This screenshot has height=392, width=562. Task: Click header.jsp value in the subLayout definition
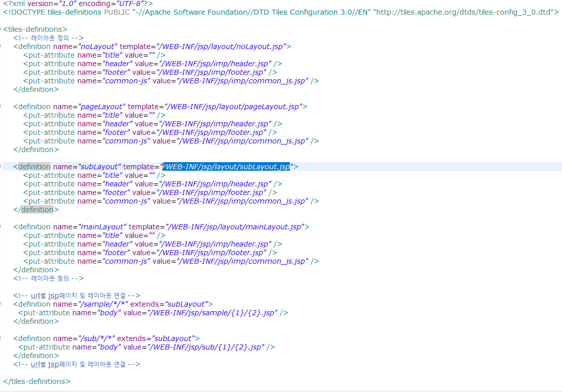click(x=216, y=184)
